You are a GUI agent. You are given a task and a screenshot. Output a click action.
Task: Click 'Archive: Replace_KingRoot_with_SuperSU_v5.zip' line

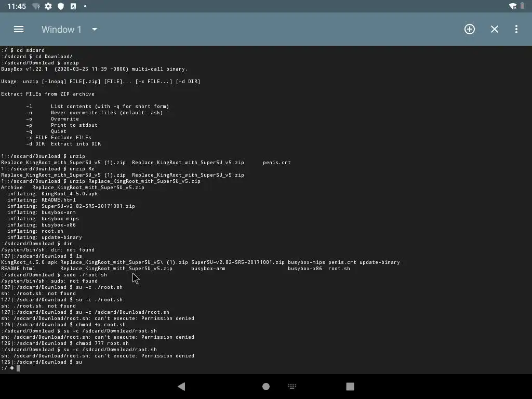[73, 187]
